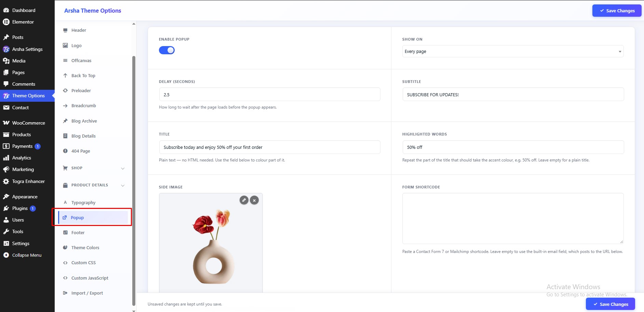Open the Typography options tab

93,202
